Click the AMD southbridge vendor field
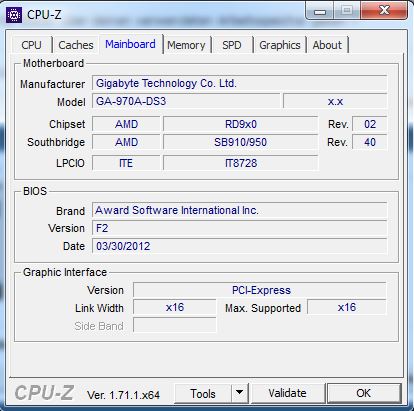414x411 pixels. [126, 142]
